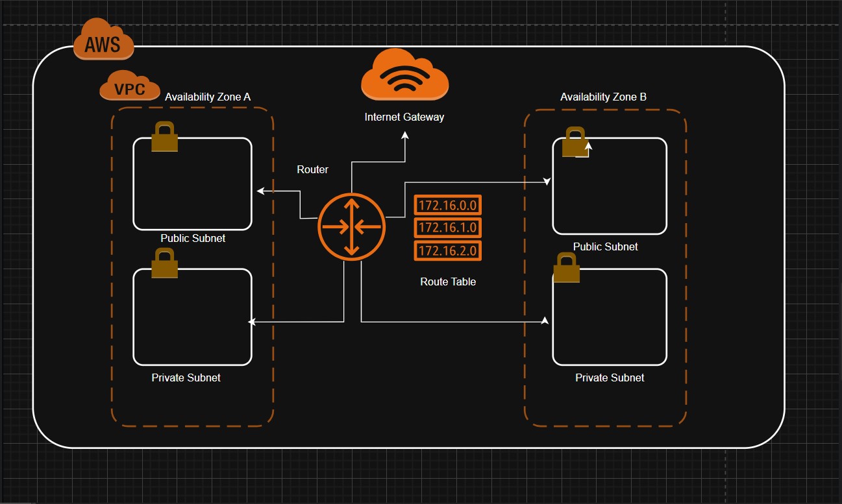Screen dimensions: 842x504
Task: Select the lock icon on Zone B public subnet
Action: click(574, 142)
